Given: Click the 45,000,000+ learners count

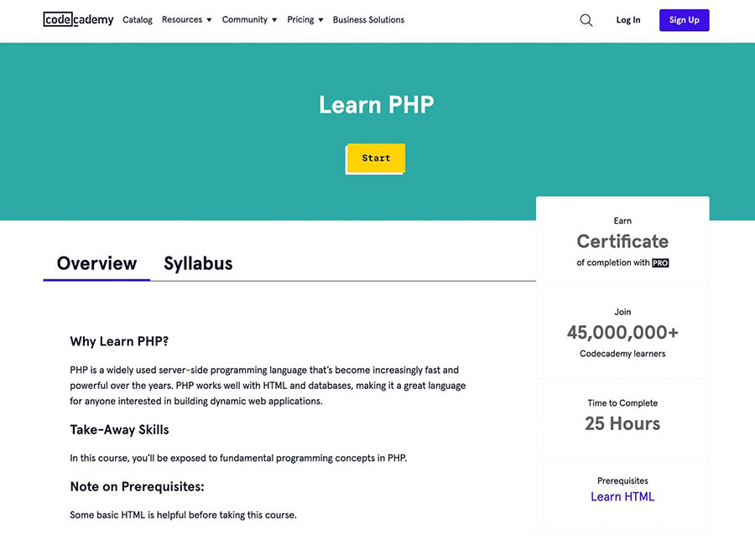Looking at the screenshot, I should point(622,333).
